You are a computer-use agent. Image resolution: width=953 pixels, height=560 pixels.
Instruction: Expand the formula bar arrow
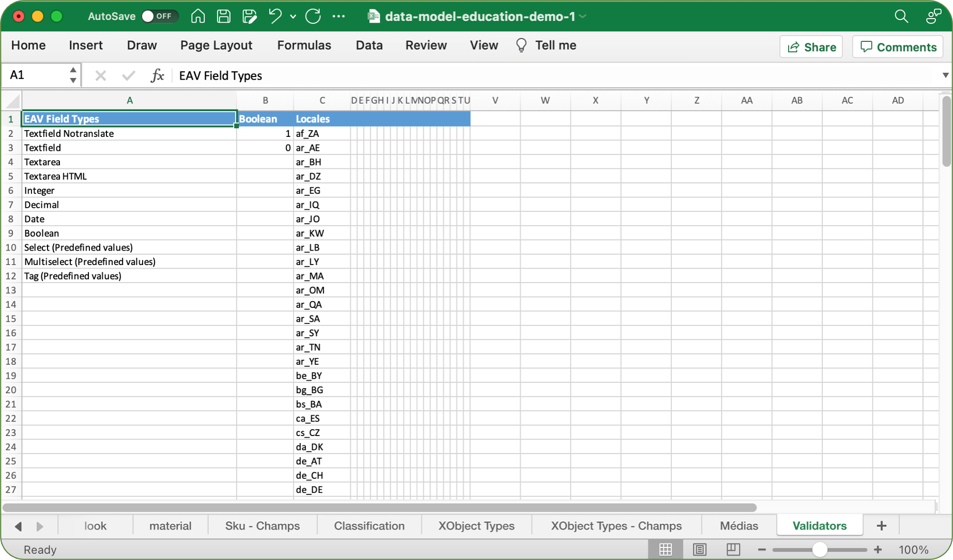click(945, 75)
